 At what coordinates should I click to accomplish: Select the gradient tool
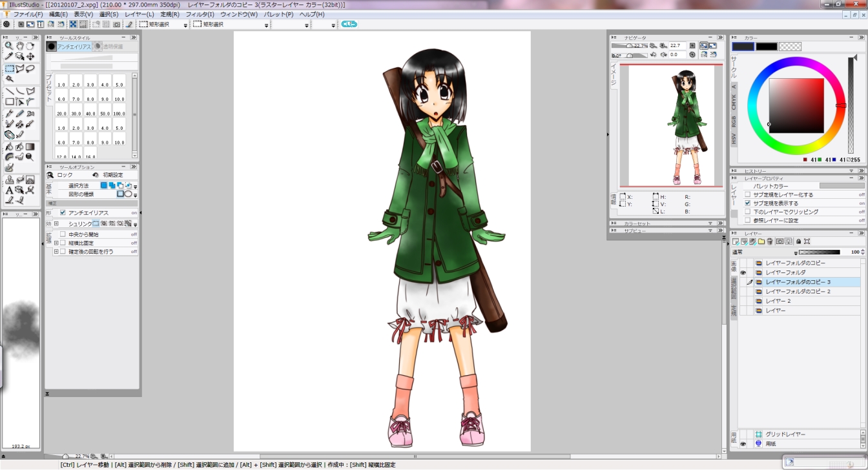click(30, 147)
